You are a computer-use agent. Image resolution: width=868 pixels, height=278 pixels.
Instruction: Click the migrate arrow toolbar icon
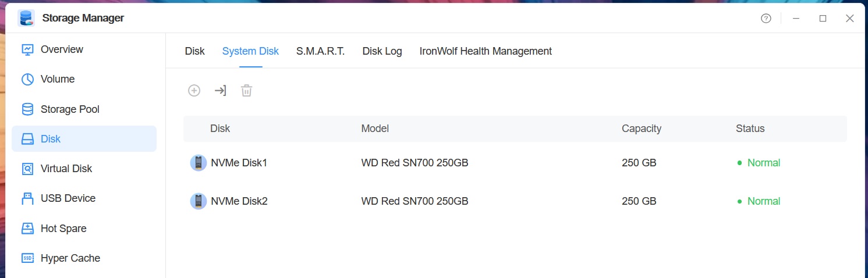pos(220,91)
